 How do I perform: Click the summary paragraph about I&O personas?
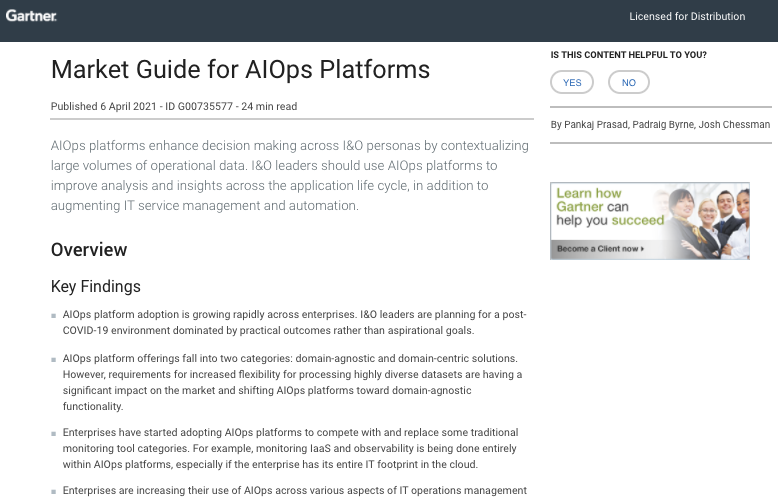tap(290, 176)
